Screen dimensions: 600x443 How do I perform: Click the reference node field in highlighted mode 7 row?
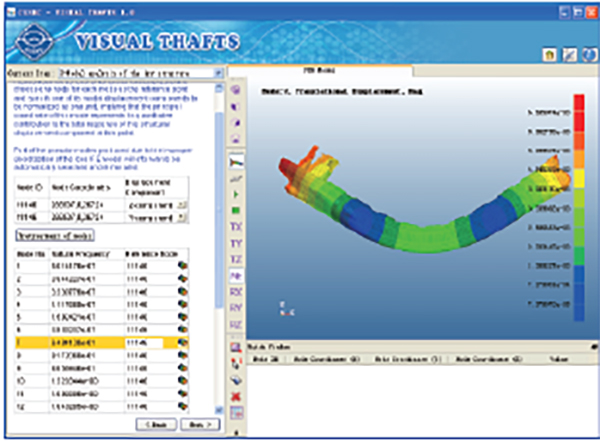click(x=144, y=343)
